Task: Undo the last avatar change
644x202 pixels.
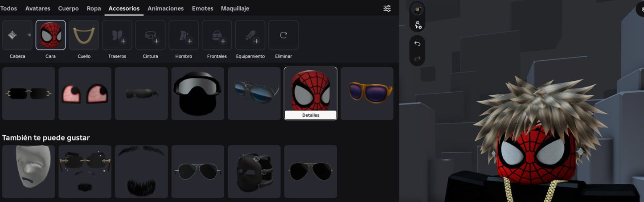Action: (x=417, y=43)
